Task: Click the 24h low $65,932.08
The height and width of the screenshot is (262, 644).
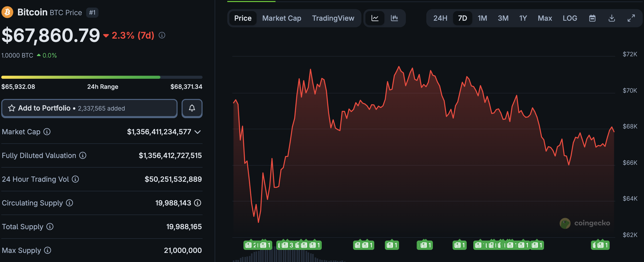Action: coord(18,87)
